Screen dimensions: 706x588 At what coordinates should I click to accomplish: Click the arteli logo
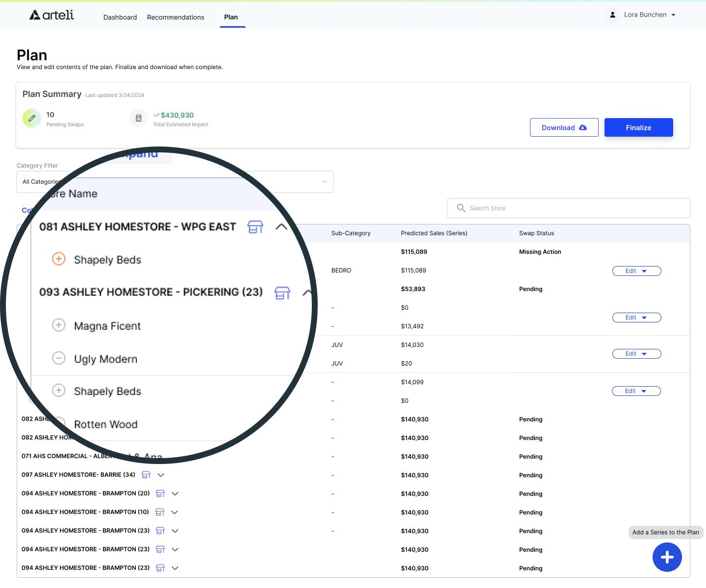(x=51, y=15)
